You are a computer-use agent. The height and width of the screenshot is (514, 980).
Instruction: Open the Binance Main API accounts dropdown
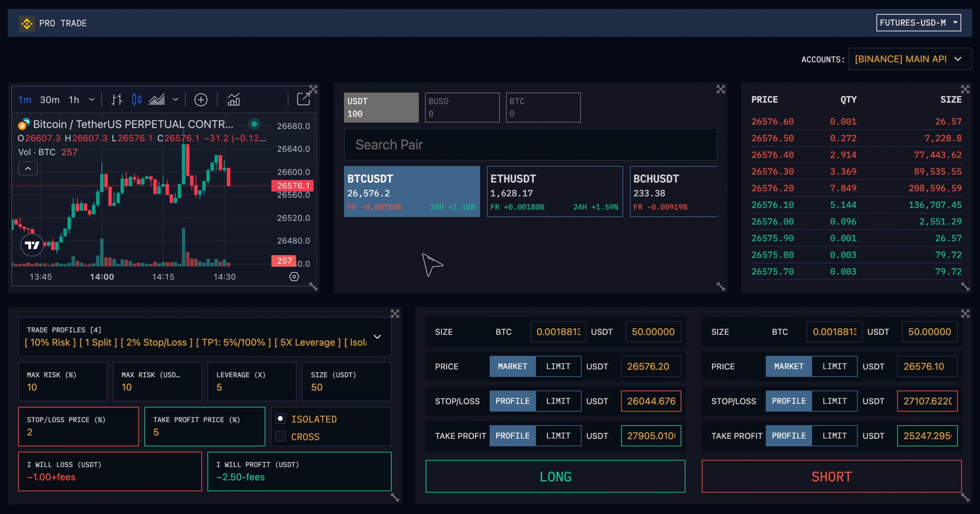[x=909, y=59]
